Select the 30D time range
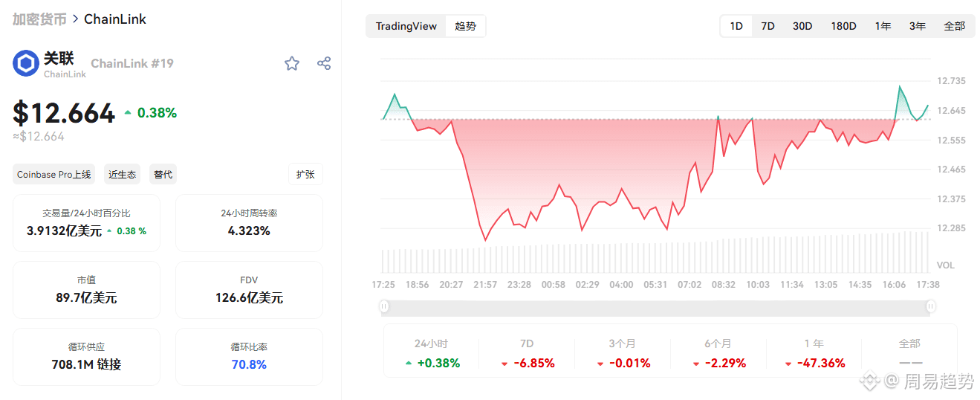 [802, 26]
